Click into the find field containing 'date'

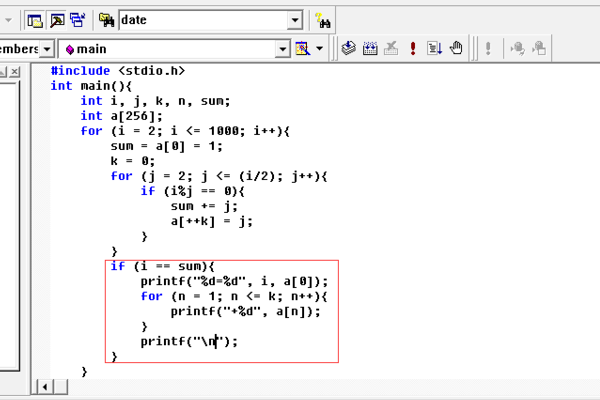203,20
